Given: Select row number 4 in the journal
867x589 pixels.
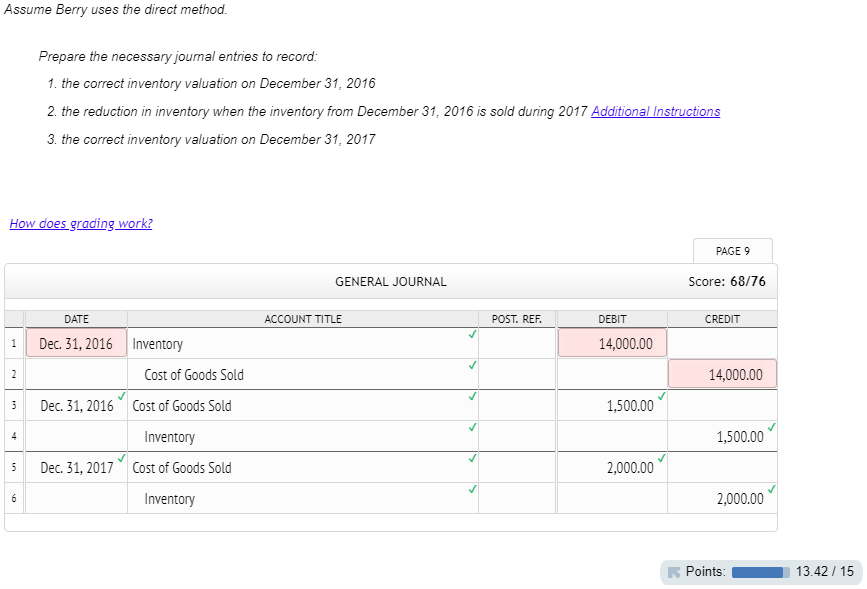Looking at the screenshot, I should (14, 436).
